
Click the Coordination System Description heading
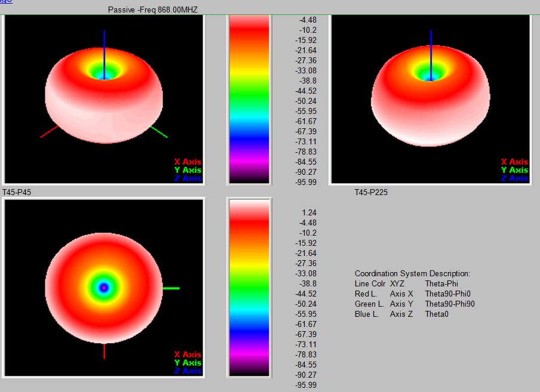(x=412, y=273)
